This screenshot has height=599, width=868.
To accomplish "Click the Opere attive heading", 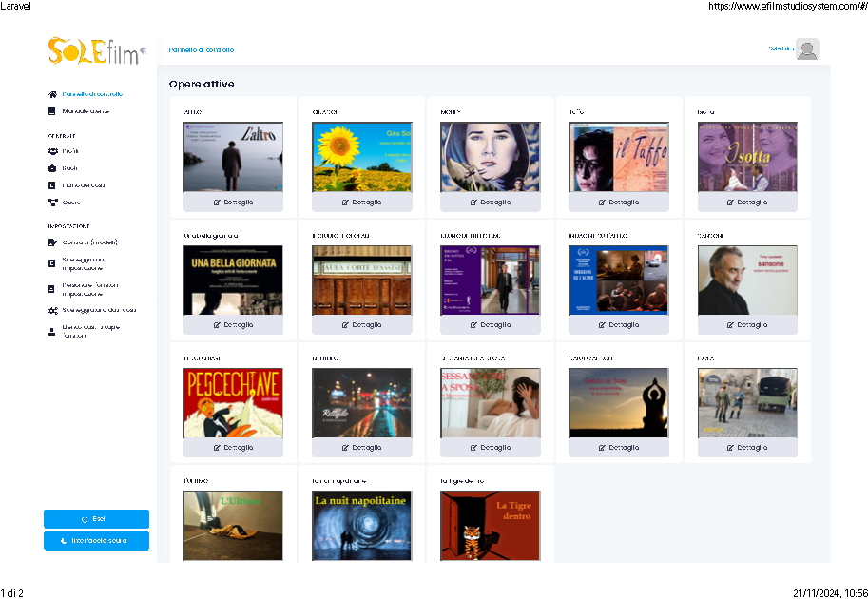I will (x=202, y=85).
